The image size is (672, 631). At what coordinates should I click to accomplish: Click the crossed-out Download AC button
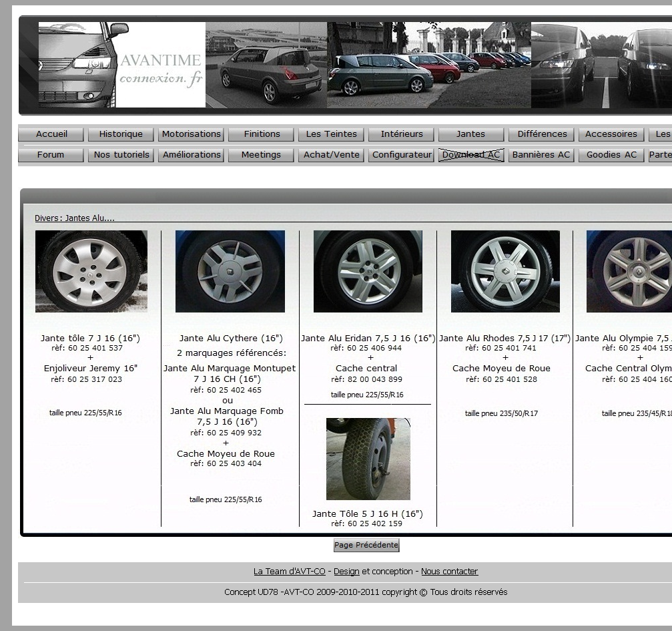pyautogui.click(x=471, y=155)
